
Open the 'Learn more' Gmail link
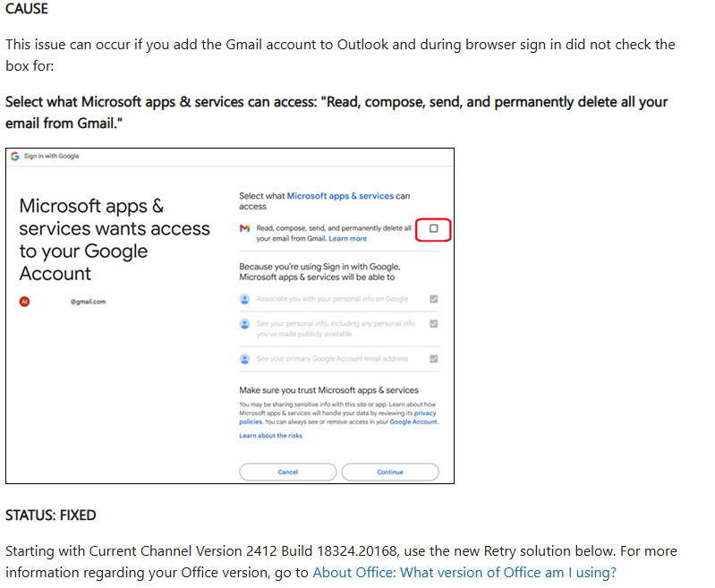(x=347, y=239)
